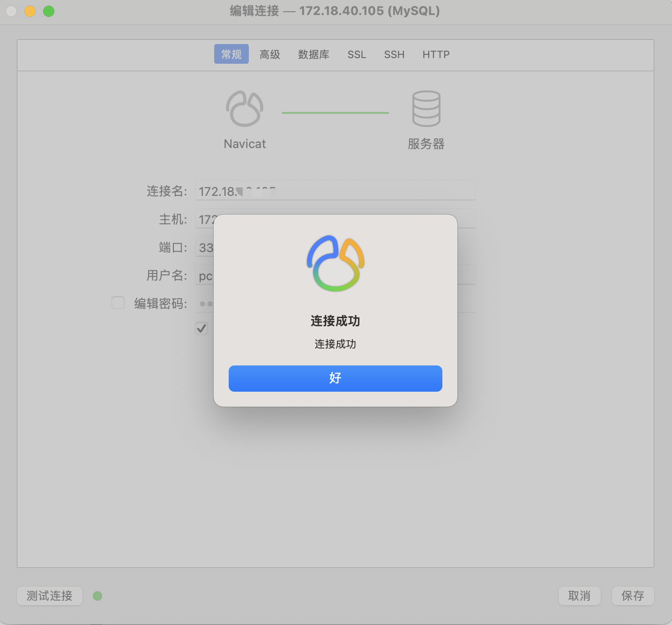672x625 pixels.
Task: Click the green connection status indicator
Action: coord(97,596)
